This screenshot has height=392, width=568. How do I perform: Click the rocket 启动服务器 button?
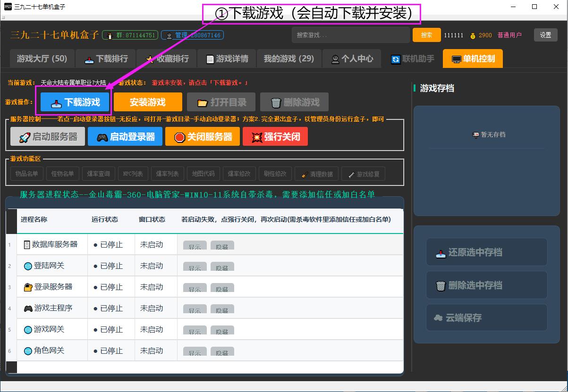(48, 137)
